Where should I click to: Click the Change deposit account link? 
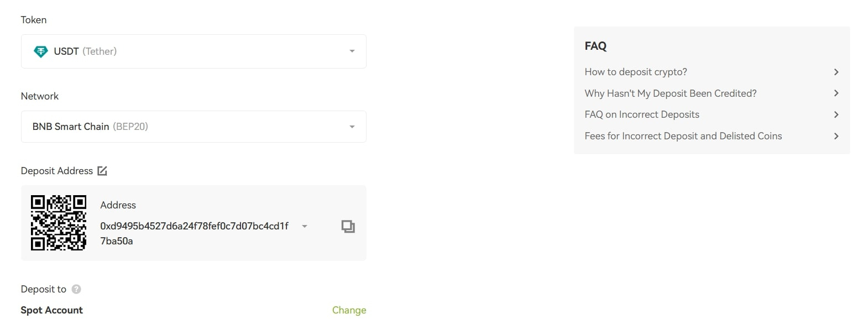coord(349,310)
